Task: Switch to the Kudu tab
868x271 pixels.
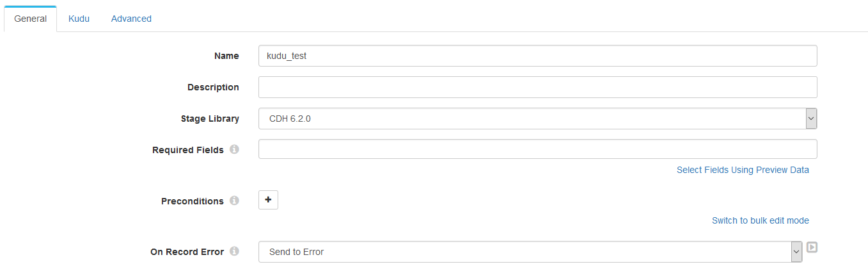Action: [79, 19]
